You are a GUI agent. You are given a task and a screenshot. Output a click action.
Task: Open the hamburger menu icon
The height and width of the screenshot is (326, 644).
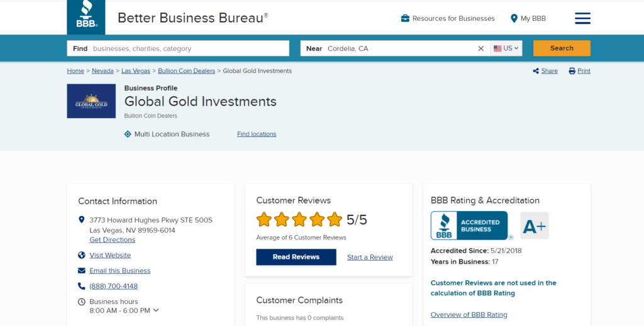[582, 18]
